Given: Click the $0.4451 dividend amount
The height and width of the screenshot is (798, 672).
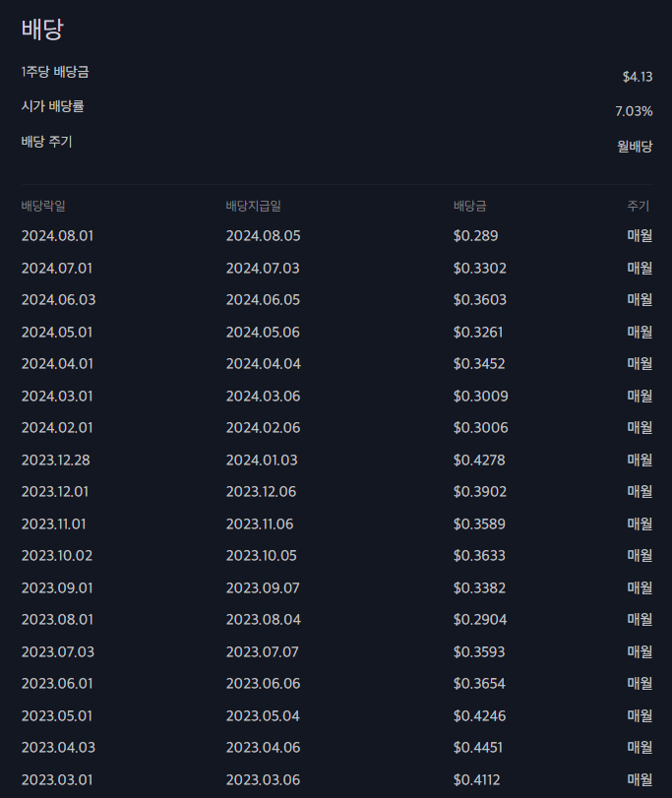Looking at the screenshot, I should click(x=477, y=748).
